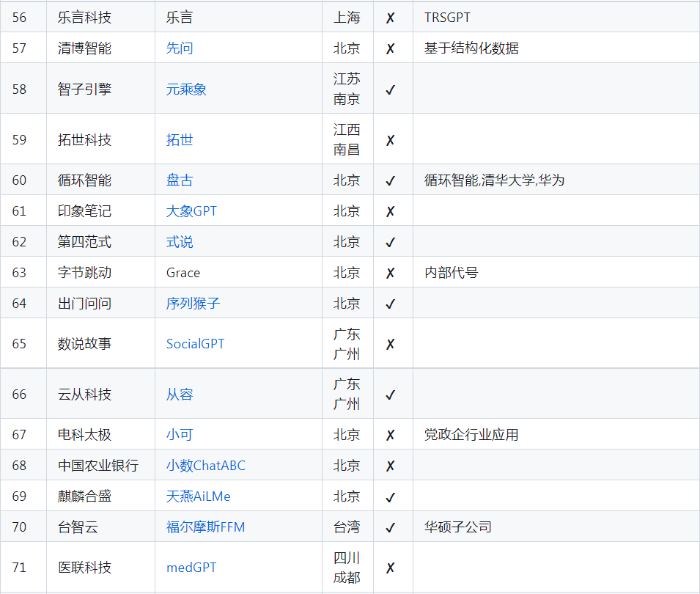Image resolution: width=700 pixels, height=594 pixels.
Task: Click row number 71
Action: (19, 567)
